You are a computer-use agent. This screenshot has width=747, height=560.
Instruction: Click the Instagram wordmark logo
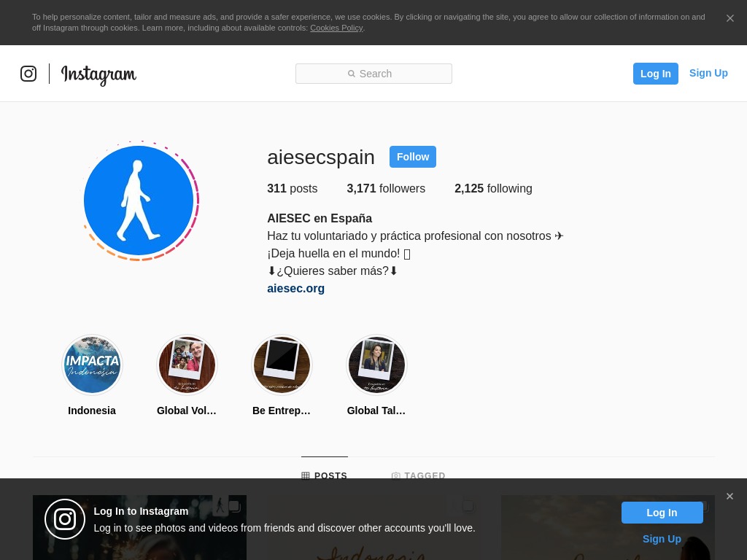98,74
